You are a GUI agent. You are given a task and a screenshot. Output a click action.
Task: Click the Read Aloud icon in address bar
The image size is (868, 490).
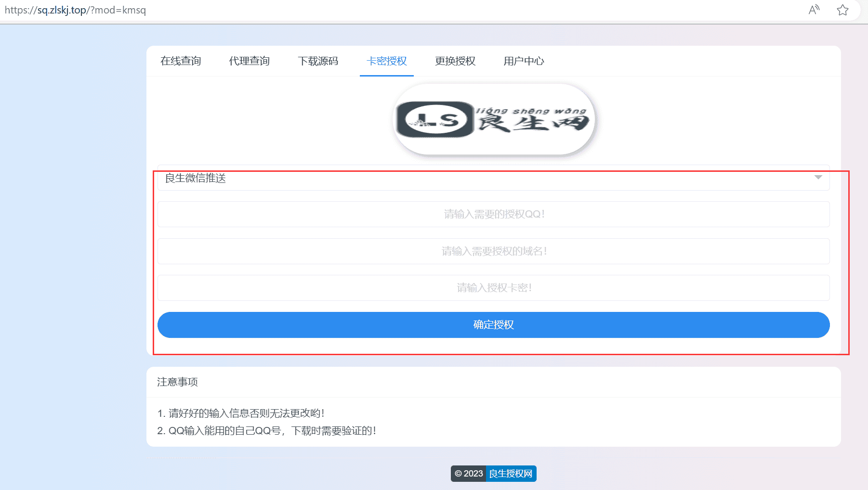[814, 10]
